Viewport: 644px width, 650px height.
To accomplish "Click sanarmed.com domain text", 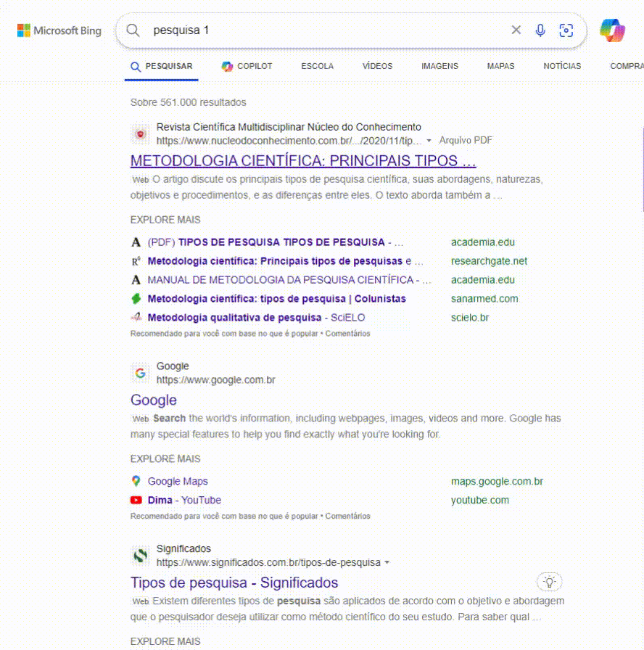I will (x=484, y=298).
